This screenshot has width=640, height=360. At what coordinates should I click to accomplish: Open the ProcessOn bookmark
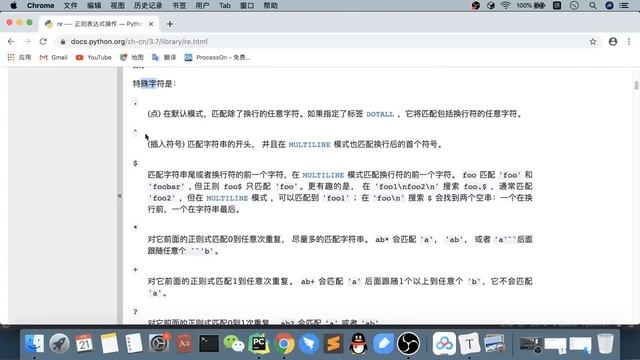[217, 58]
